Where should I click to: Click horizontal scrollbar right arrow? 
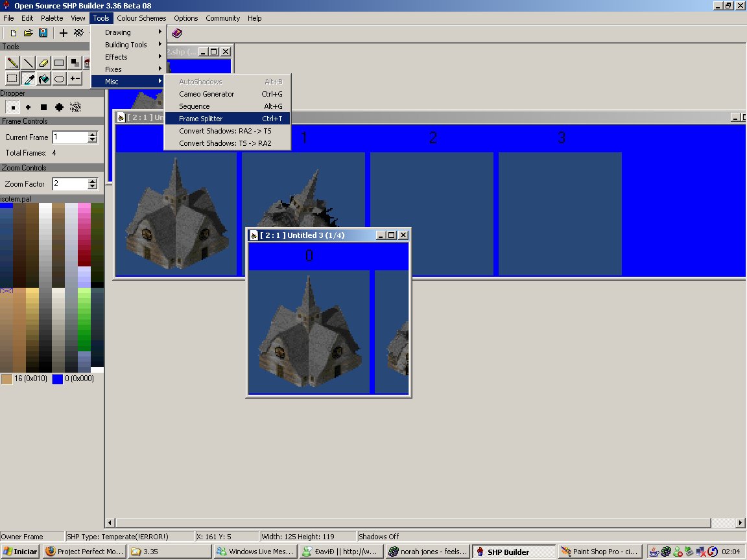741,522
